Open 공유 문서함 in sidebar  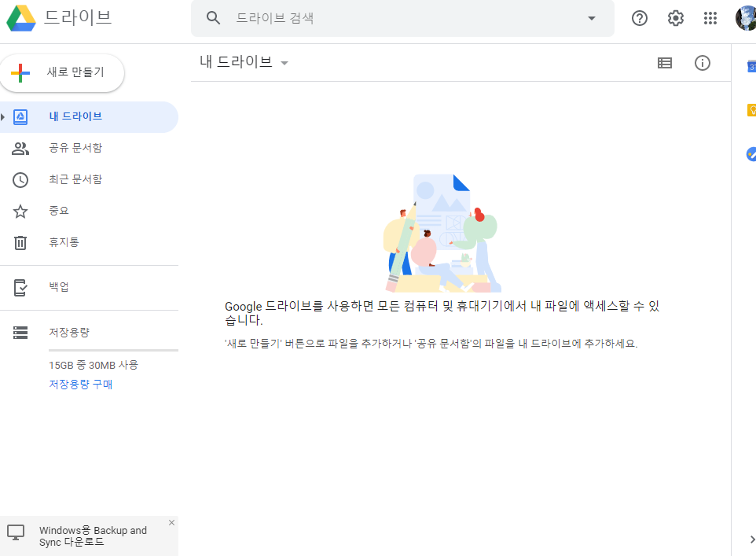[x=90, y=148]
